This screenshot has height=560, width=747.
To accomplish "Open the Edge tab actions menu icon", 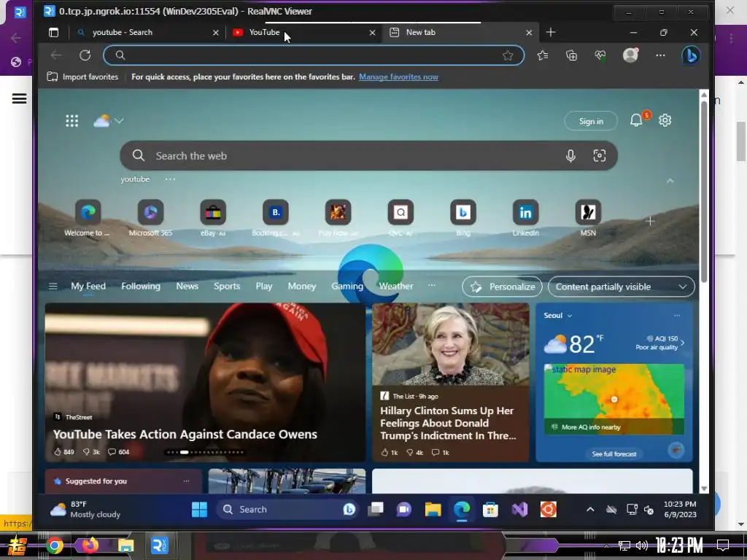I will tap(53, 32).
